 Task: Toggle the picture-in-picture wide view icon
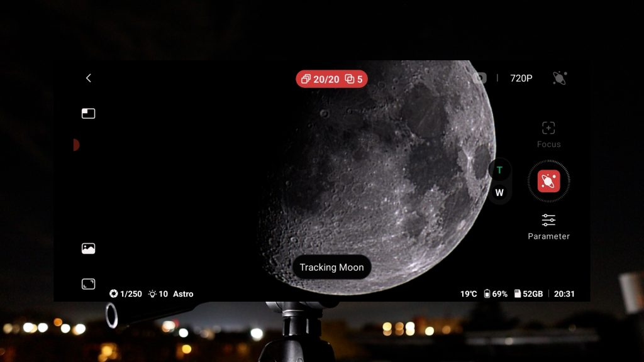point(88,114)
